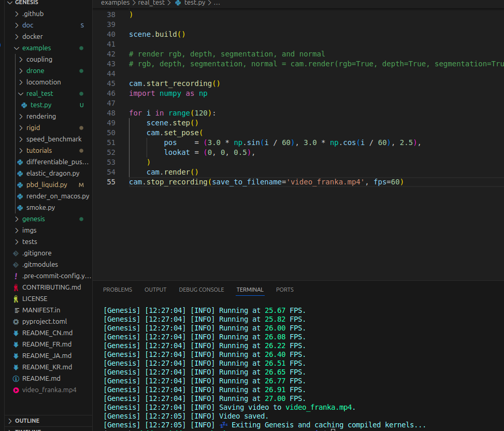Open the PORTS tab
Viewport: 504px width, 431px height.
pyautogui.click(x=284, y=290)
